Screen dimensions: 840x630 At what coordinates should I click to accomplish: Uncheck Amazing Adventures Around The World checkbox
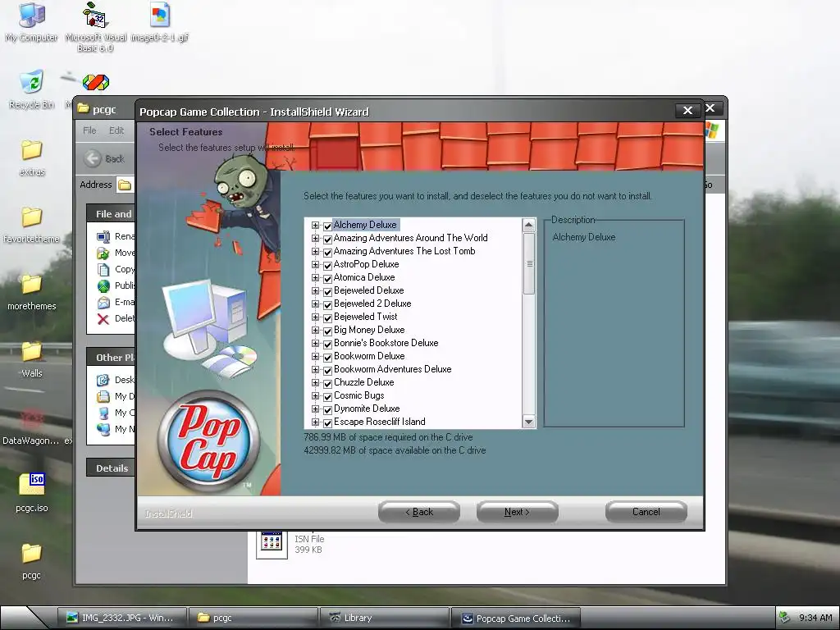point(327,239)
